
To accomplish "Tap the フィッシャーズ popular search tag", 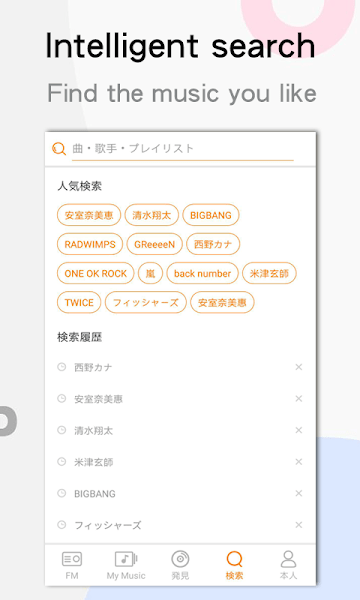I will [x=146, y=302].
